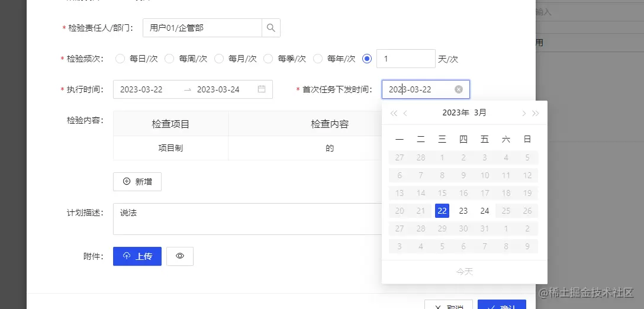This screenshot has width=644, height=309.
Task: Select 每季/次 frequency radio
Action: 268,59
